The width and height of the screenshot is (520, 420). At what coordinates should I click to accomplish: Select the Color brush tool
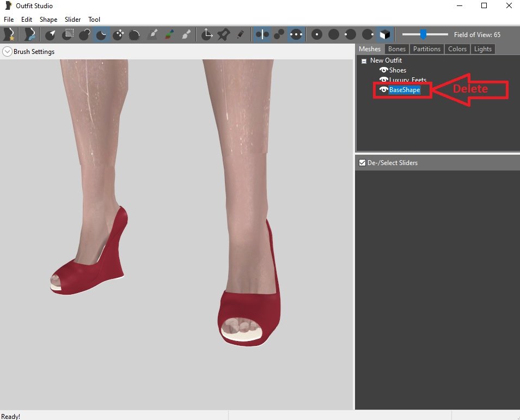click(169, 35)
